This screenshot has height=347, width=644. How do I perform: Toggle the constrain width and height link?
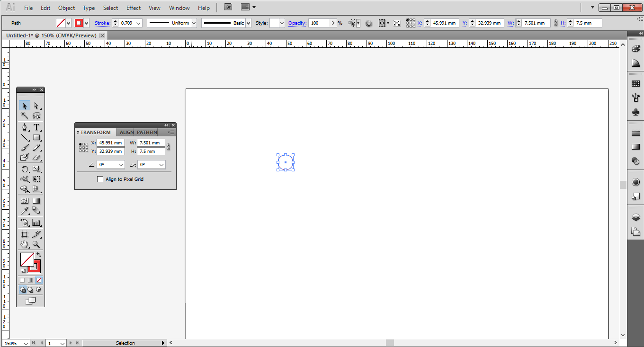point(168,147)
